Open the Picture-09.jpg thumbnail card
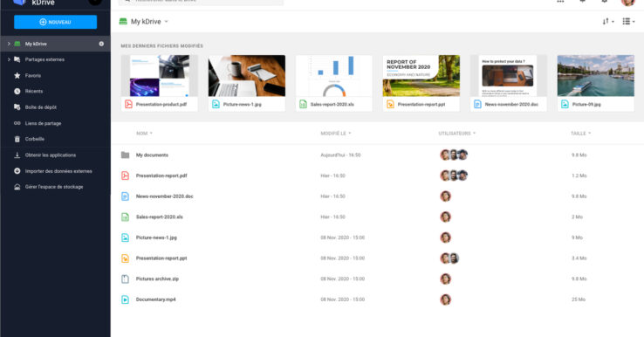The width and height of the screenshot is (644, 337). coord(595,83)
